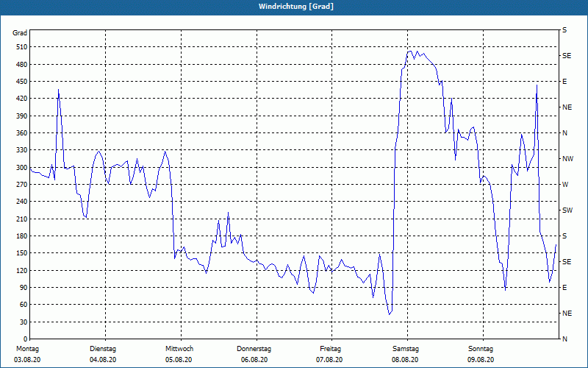Click the Freitag day label
This screenshot has height=368, width=588.
[330, 349]
